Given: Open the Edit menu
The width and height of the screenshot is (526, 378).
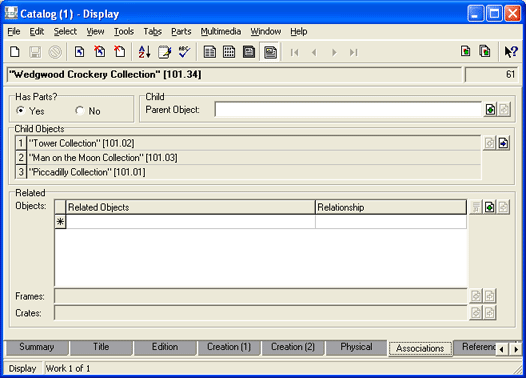Looking at the screenshot, I should (37, 32).
